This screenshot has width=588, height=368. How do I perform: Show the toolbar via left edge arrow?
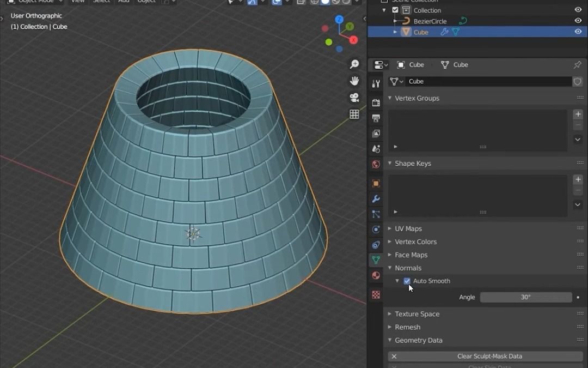[x=2, y=18]
